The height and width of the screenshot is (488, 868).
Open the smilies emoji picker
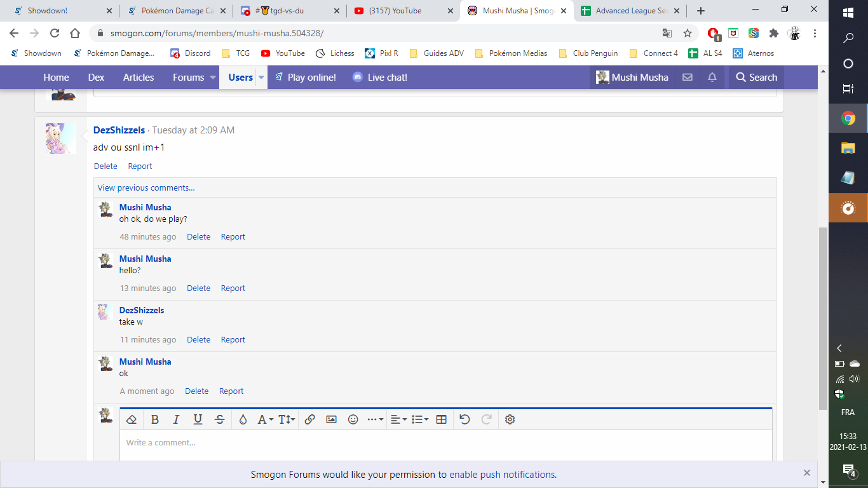(353, 419)
